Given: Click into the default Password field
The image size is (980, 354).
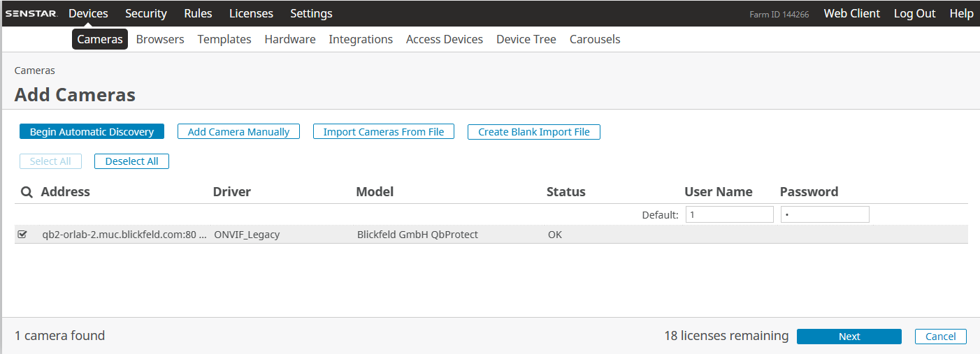Looking at the screenshot, I should point(825,214).
